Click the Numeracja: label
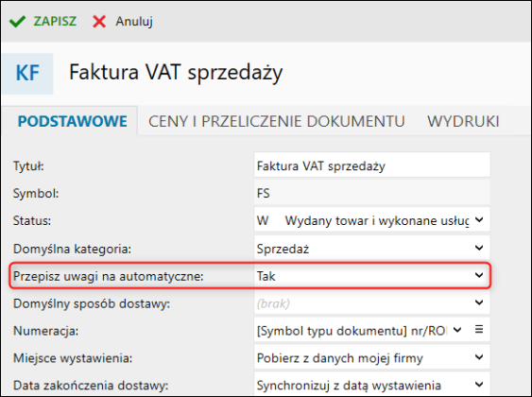 point(45,331)
